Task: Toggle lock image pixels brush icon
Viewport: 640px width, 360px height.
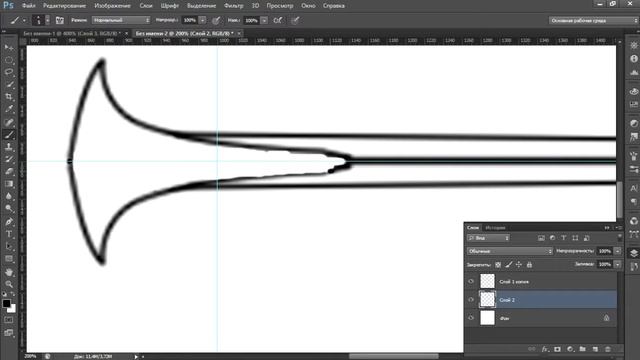Action: (x=509, y=264)
